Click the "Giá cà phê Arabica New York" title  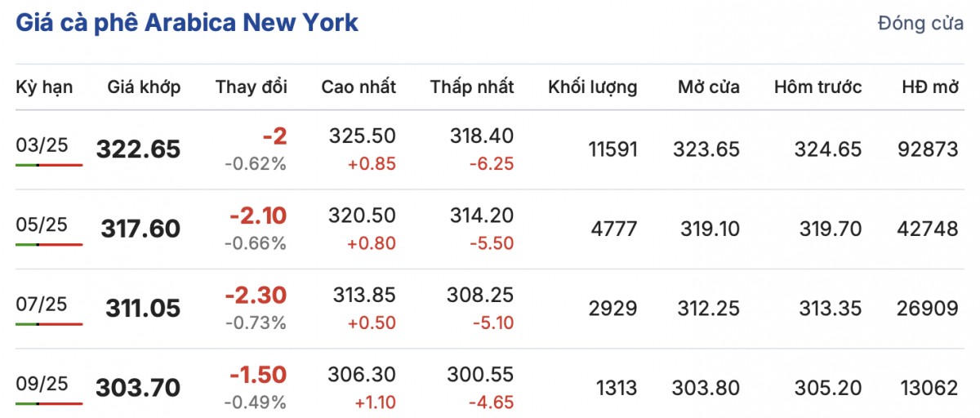click(187, 22)
